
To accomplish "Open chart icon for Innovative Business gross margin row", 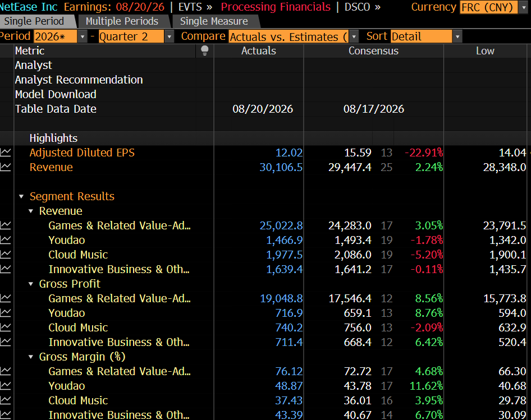I will point(6,414).
